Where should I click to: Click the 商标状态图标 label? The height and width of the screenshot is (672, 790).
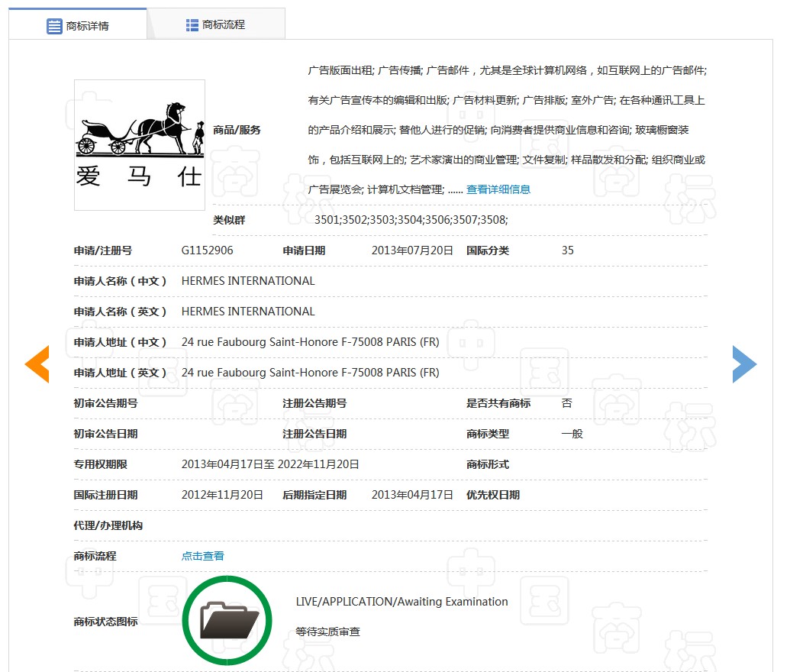[x=105, y=622]
